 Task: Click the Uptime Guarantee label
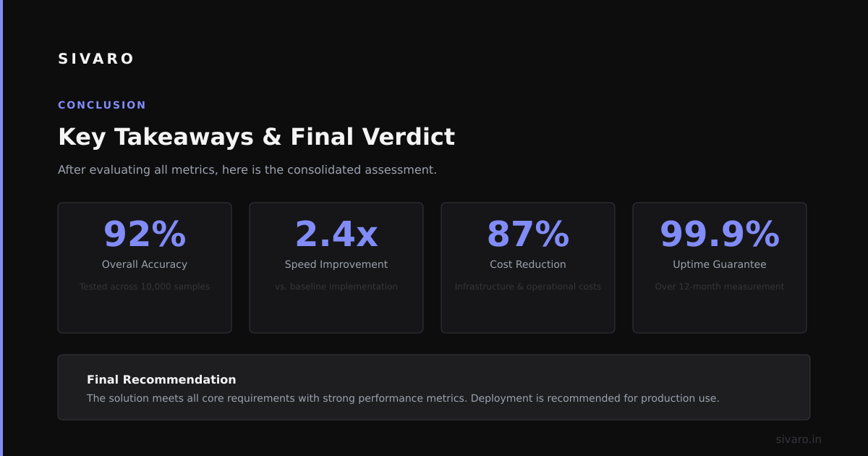pos(720,264)
